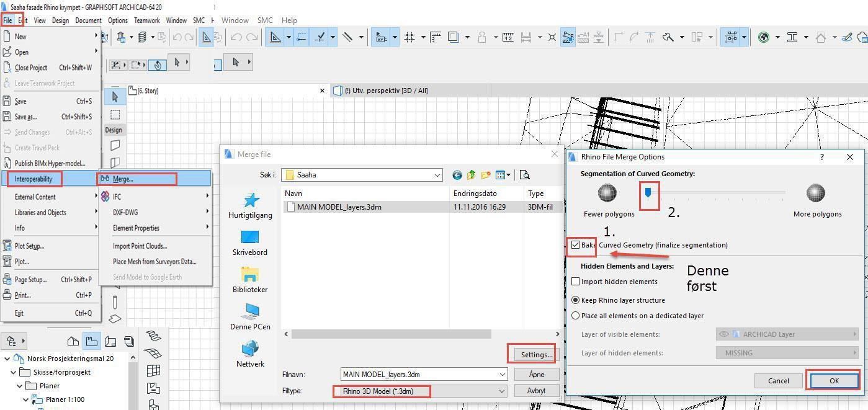Collapse the Planer folder in Navigator

point(20,386)
